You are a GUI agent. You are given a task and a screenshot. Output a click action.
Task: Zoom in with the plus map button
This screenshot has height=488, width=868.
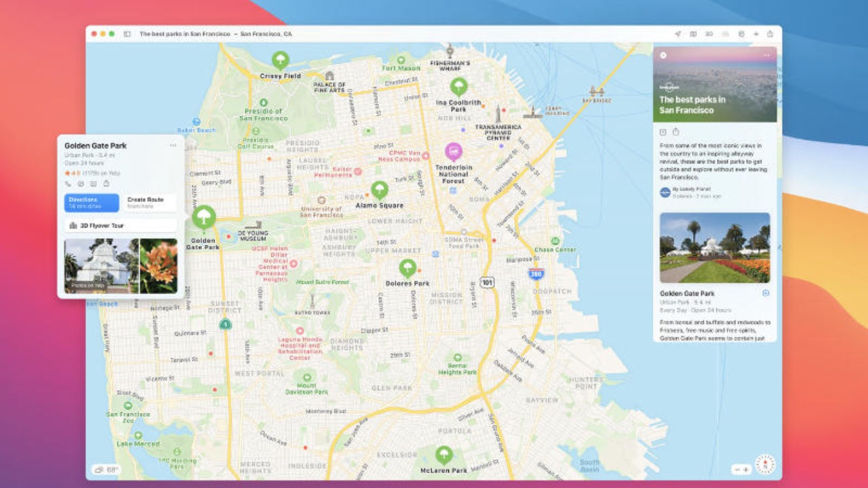click(x=746, y=469)
